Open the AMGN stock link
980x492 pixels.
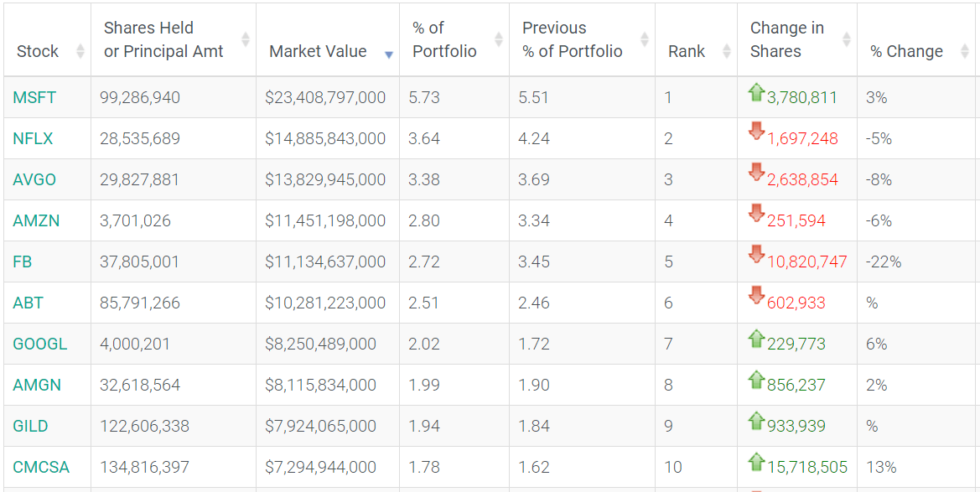[37, 385]
